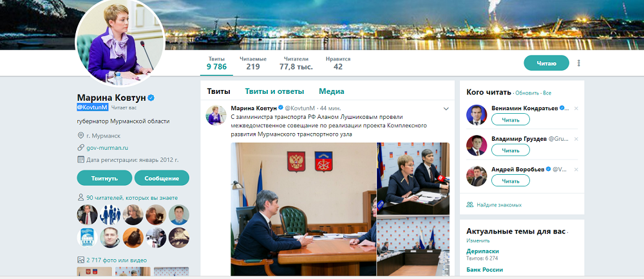Follow Владимир Груздев with the Читать button

511,150
